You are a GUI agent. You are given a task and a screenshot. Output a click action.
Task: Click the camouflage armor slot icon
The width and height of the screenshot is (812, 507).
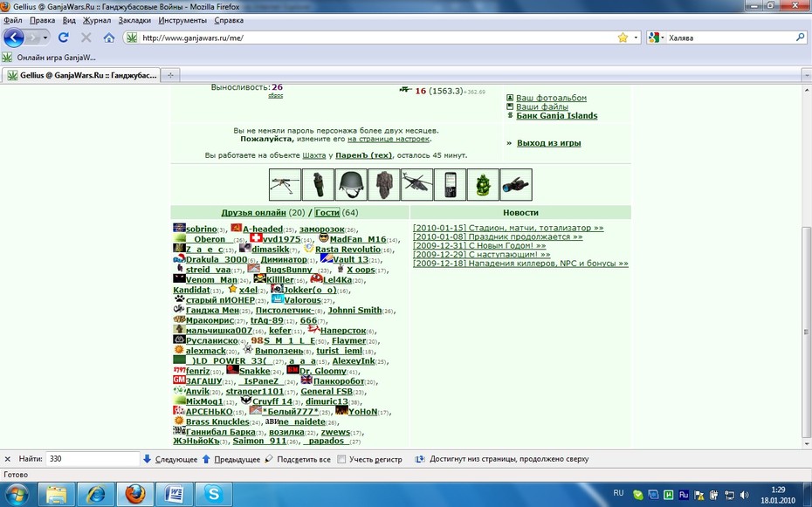pyautogui.click(x=383, y=185)
